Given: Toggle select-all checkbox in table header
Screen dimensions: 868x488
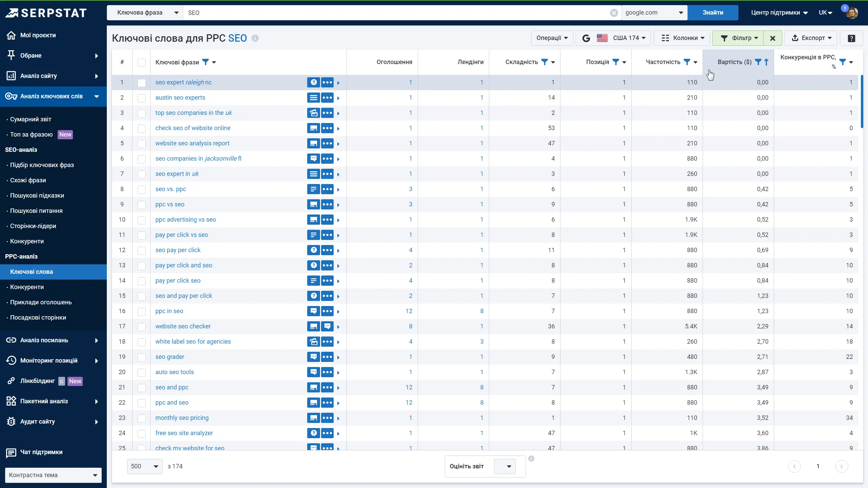Looking at the screenshot, I should (142, 62).
